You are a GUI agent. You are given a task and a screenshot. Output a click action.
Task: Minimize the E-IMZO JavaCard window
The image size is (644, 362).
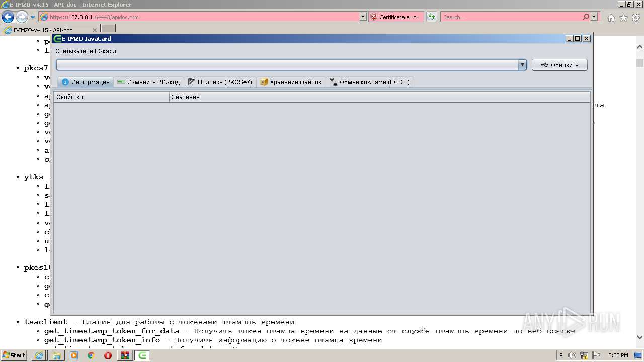[x=569, y=39]
